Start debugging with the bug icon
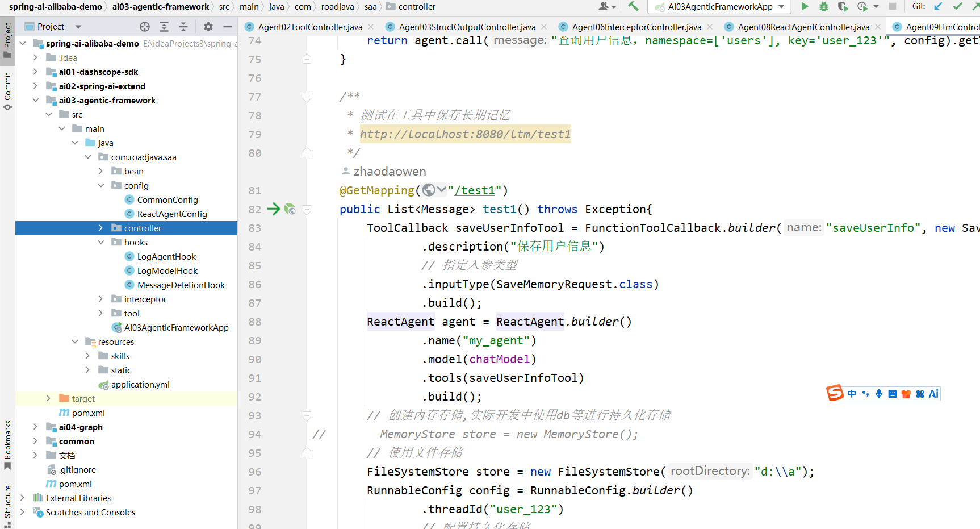The width and height of the screenshot is (980, 529). tap(824, 7)
